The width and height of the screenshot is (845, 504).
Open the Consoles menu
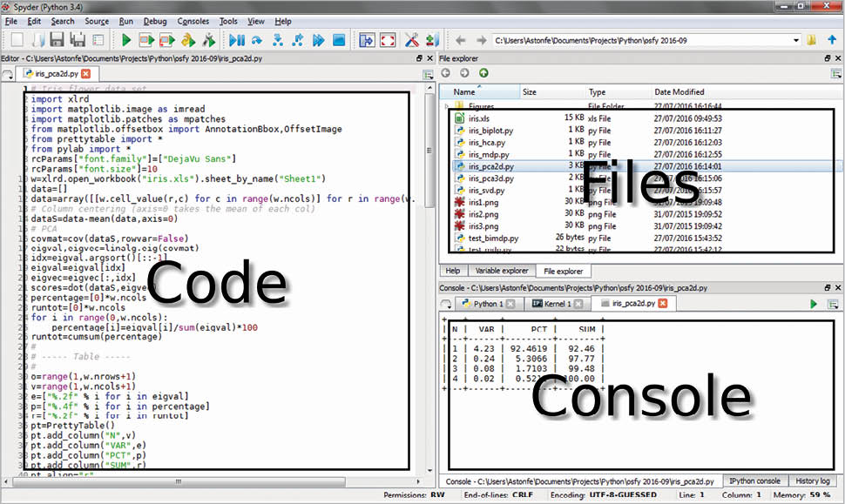pyautogui.click(x=193, y=20)
